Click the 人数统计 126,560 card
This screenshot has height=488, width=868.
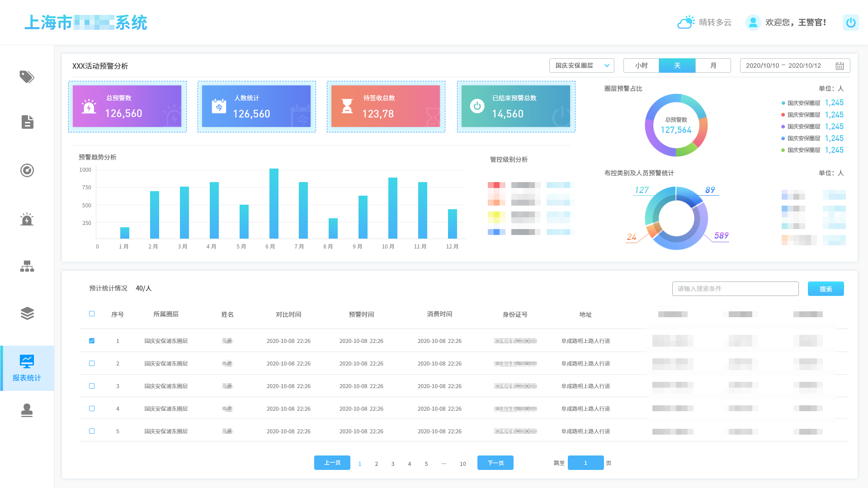coord(256,106)
